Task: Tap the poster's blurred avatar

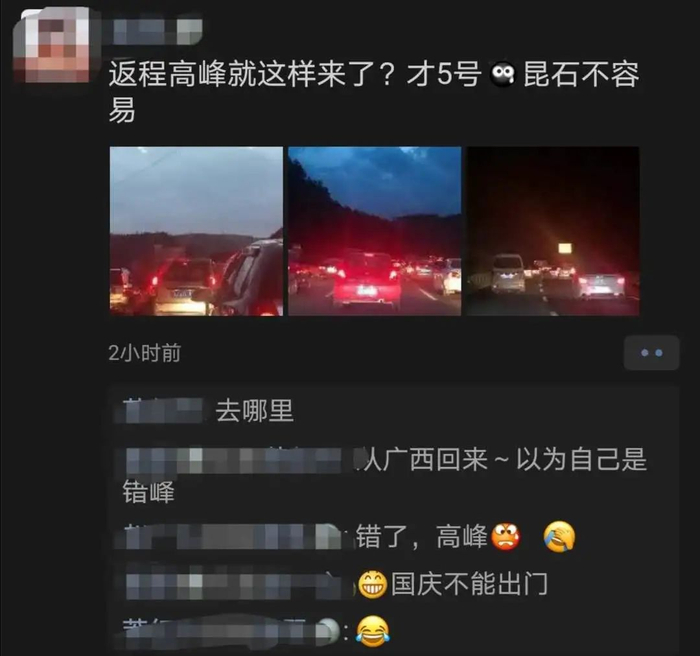Action: (x=51, y=46)
